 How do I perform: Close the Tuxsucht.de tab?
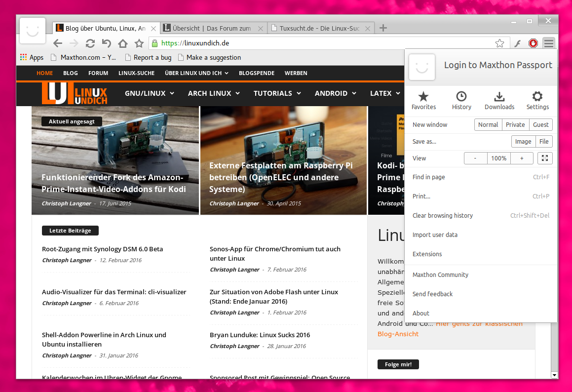368,29
